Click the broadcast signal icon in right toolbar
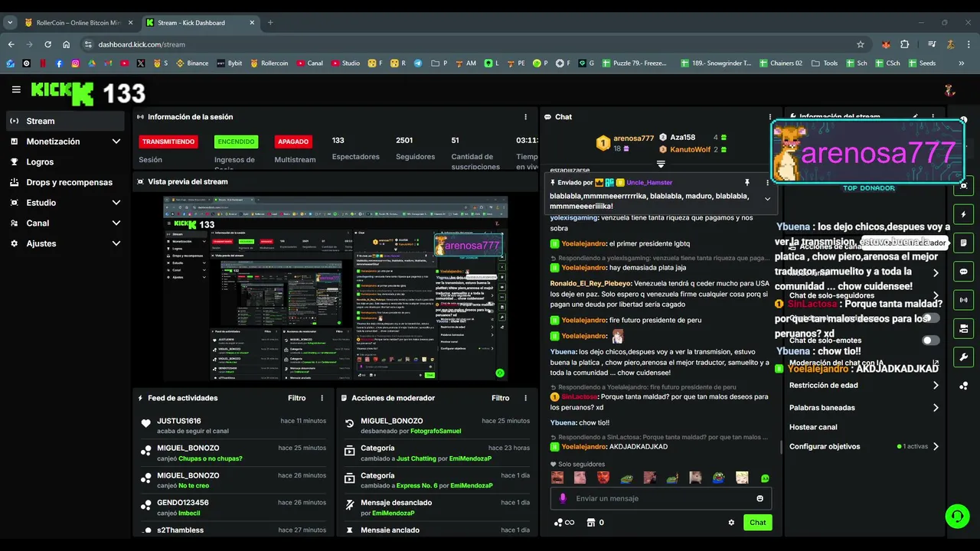The width and height of the screenshot is (980, 551). pyautogui.click(x=963, y=300)
